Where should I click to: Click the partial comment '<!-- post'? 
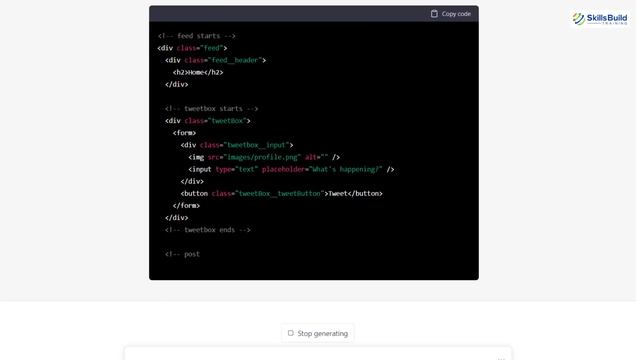[182, 254]
